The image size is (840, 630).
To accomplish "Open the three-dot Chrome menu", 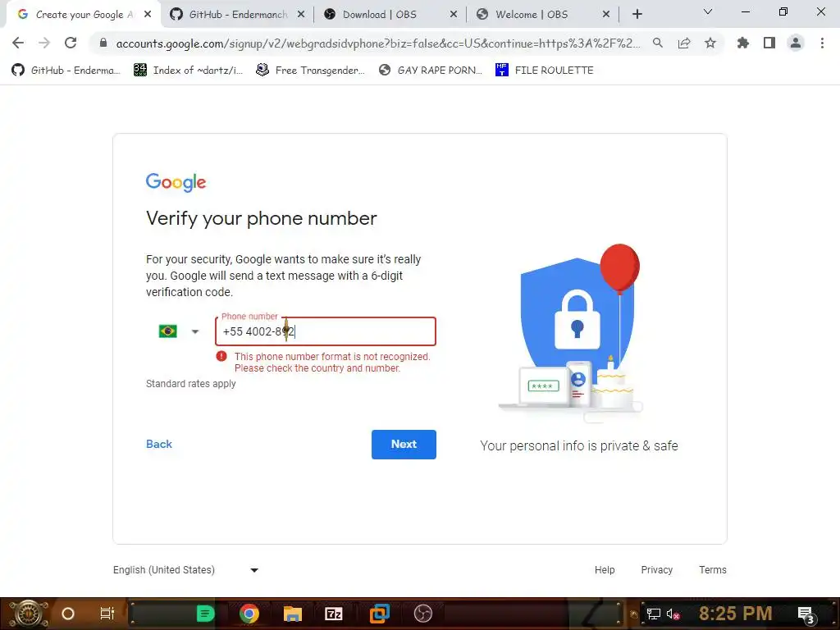I will tap(822, 43).
